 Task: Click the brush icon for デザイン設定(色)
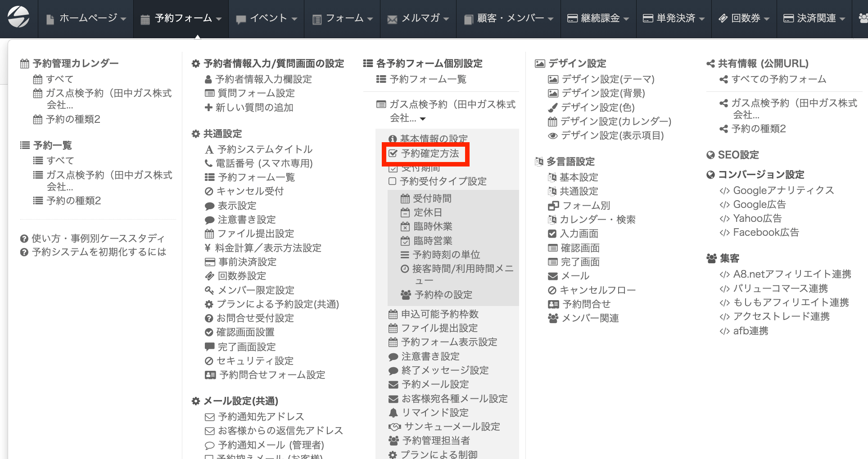(x=552, y=108)
